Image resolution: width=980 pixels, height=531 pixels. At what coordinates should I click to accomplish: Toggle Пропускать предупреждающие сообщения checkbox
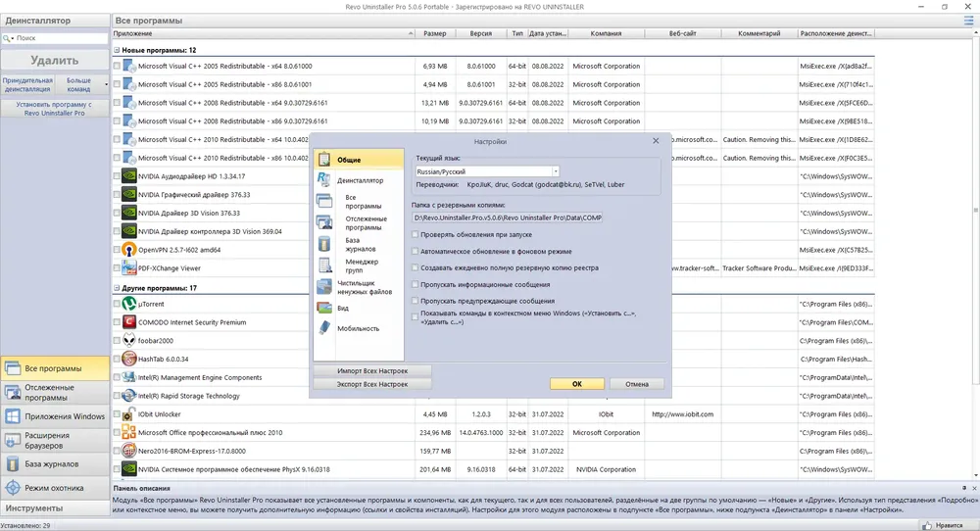415,301
